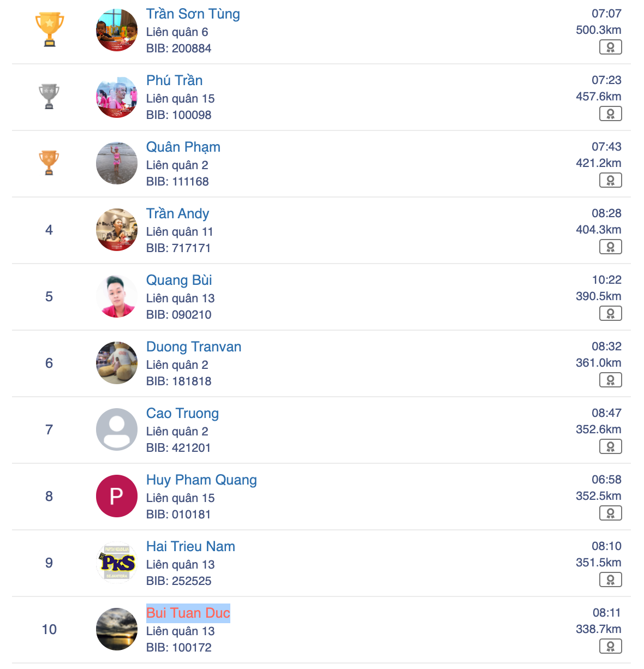Click certificate badge for Quang Bùi

tap(610, 314)
